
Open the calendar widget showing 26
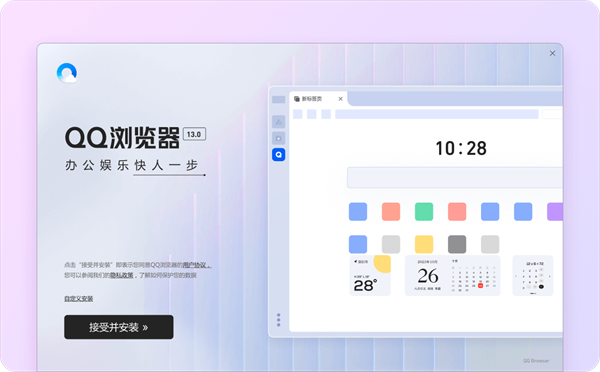coord(453,276)
